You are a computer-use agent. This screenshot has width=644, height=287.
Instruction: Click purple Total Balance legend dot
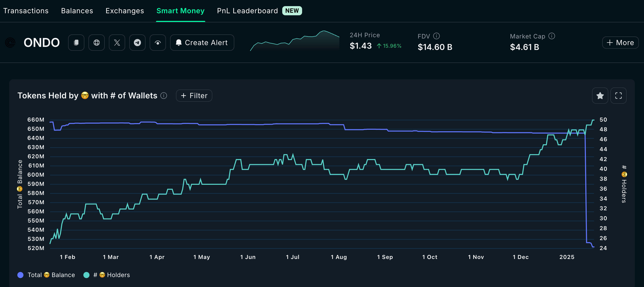point(20,275)
